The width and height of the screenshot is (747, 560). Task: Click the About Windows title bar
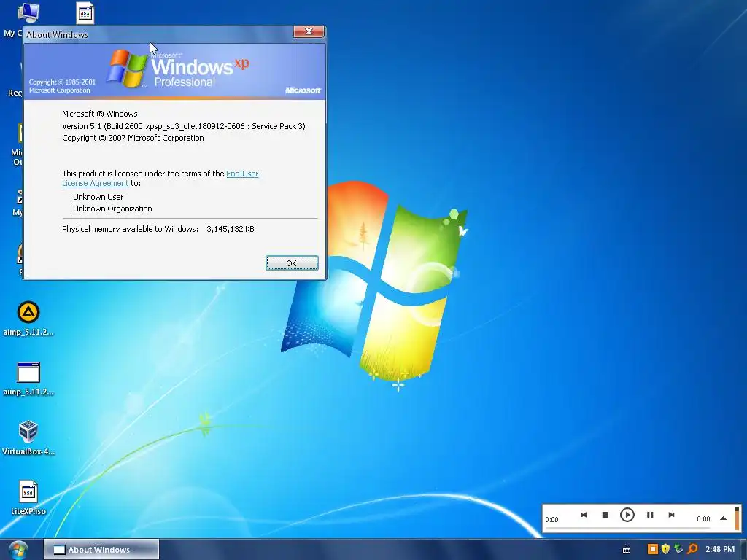[158, 34]
